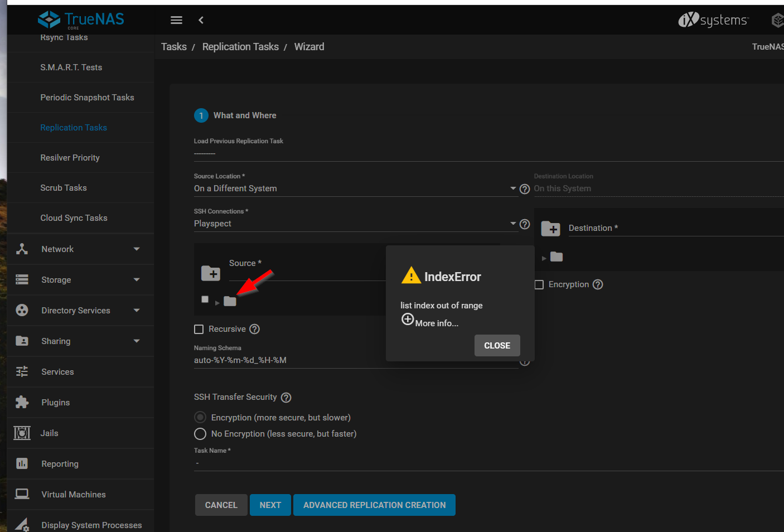
Task: Open SSH Connections help tooltip
Action: pos(525,224)
